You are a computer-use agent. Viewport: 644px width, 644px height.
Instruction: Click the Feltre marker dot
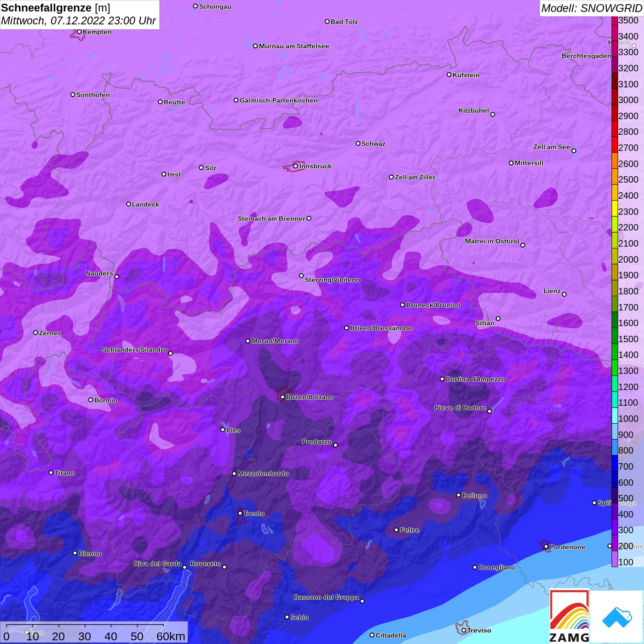coord(397,530)
